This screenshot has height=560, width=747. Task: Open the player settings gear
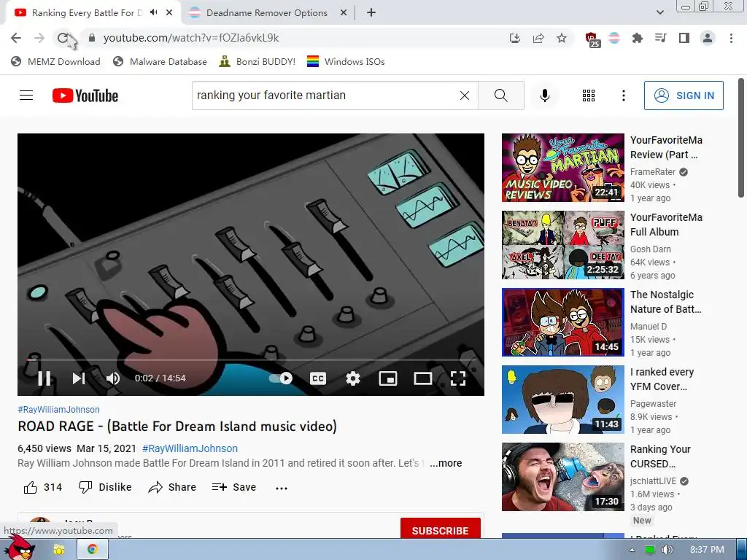[353, 378]
